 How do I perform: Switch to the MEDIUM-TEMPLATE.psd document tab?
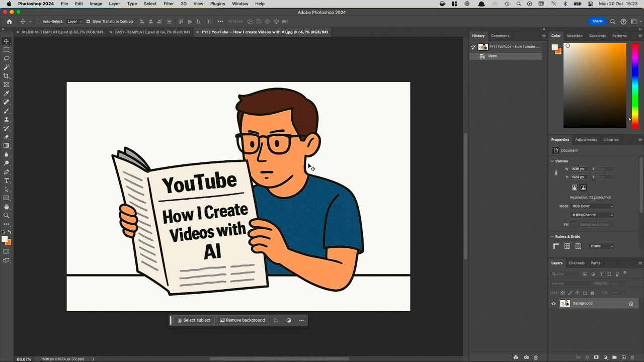[x=62, y=32]
